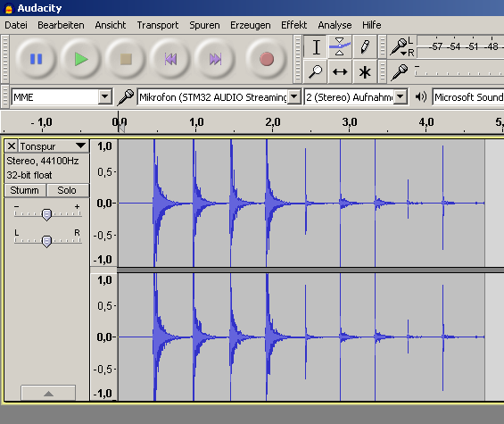
Task: Start playback with the green Play button
Action: coord(80,59)
